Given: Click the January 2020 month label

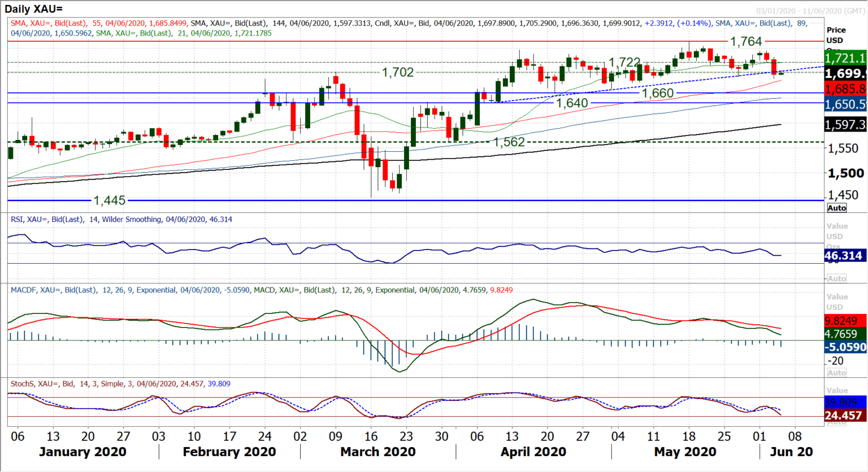Looking at the screenshot, I should point(83,452).
